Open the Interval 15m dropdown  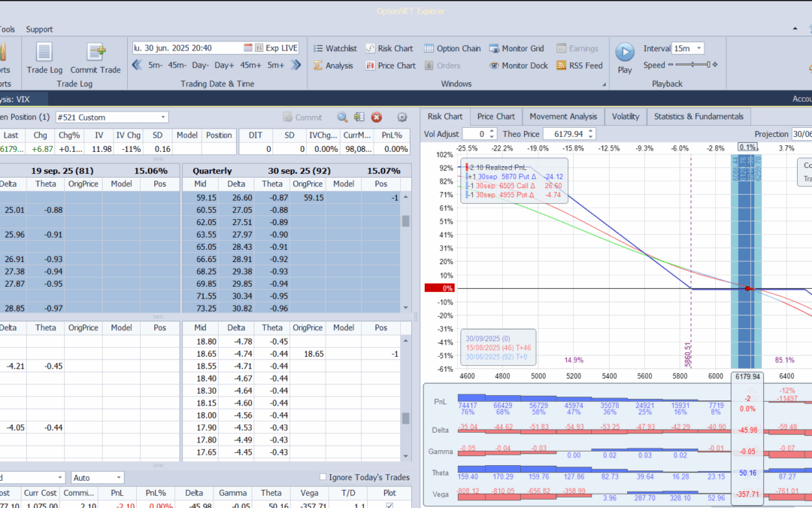click(x=699, y=48)
